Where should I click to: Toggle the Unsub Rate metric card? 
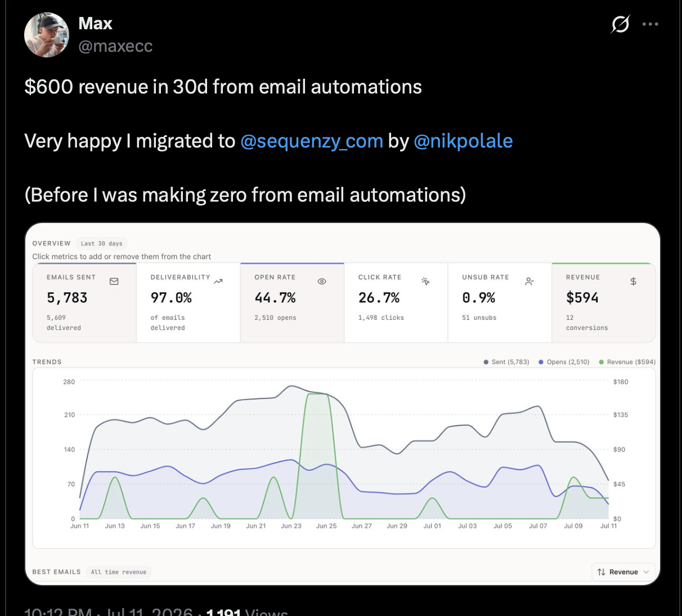[500, 302]
